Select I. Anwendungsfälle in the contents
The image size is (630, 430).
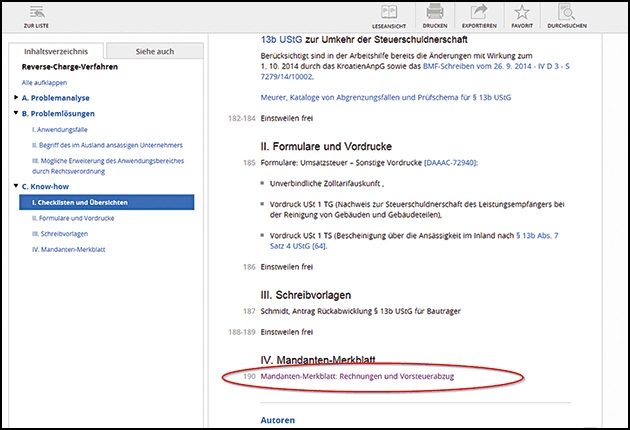pos(60,130)
